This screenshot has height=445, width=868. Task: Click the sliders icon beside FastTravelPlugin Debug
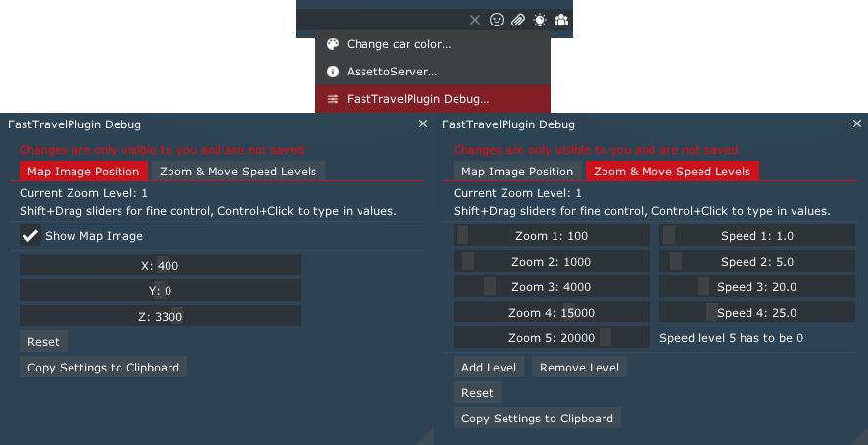(x=333, y=99)
